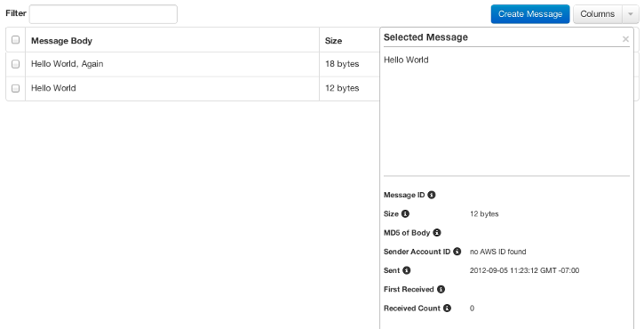Check the box for Hello World, Again
644x329 pixels.
16,64
